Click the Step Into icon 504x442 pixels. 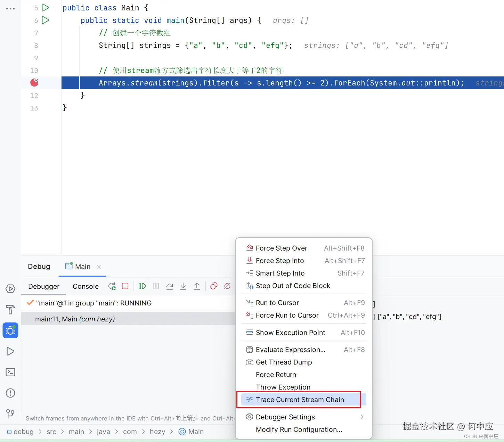183,286
